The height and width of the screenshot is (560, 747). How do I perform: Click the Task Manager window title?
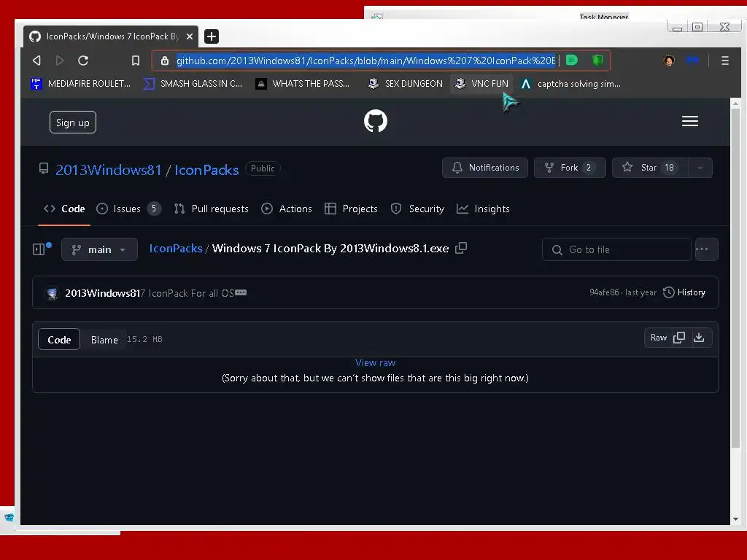click(x=603, y=17)
